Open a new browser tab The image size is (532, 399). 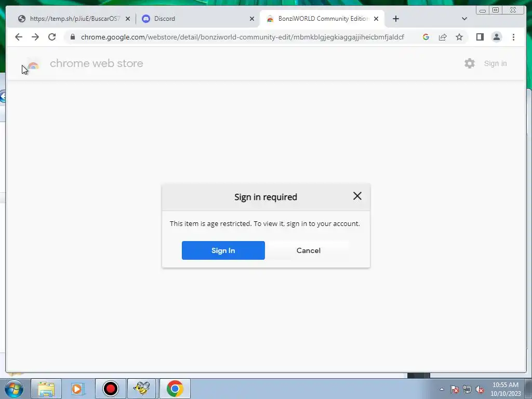coord(395,19)
